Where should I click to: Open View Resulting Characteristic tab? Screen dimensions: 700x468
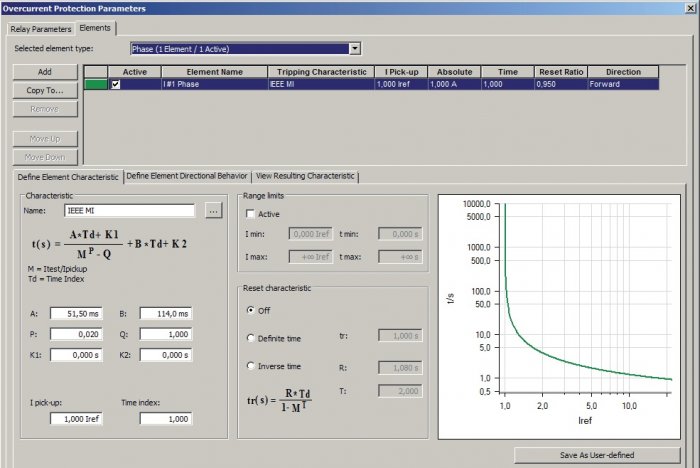click(x=305, y=176)
